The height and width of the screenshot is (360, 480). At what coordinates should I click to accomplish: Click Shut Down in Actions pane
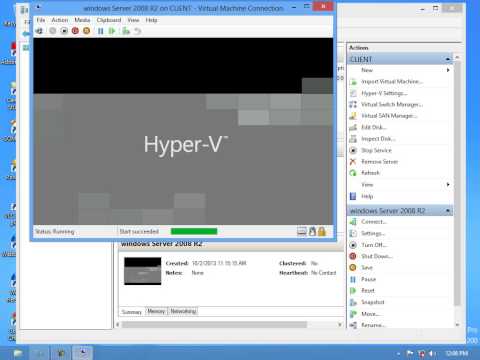pyautogui.click(x=377, y=256)
